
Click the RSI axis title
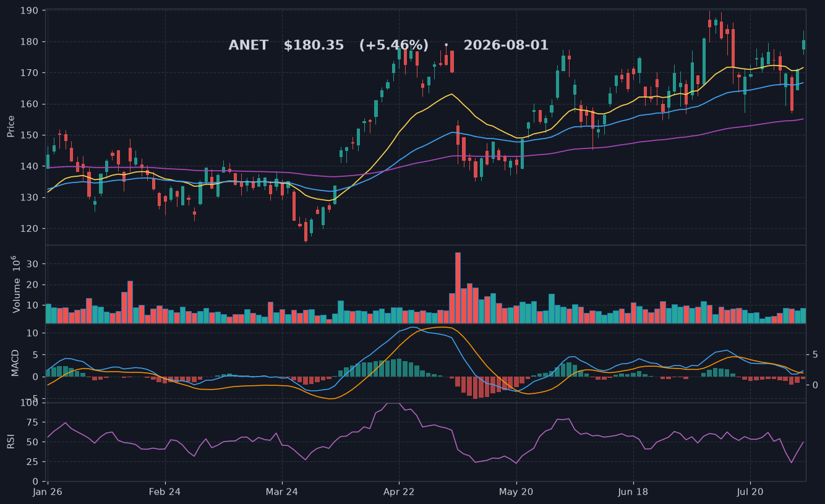[11, 441]
